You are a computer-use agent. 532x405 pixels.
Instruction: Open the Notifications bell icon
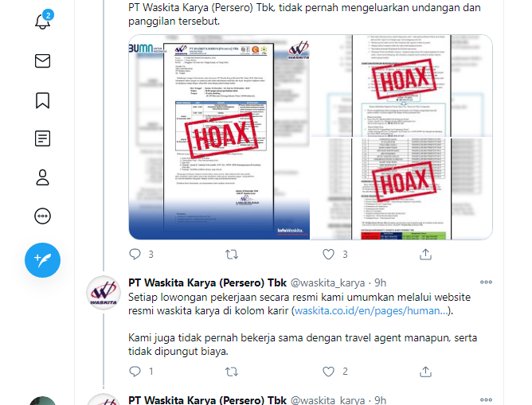(x=43, y=21)
